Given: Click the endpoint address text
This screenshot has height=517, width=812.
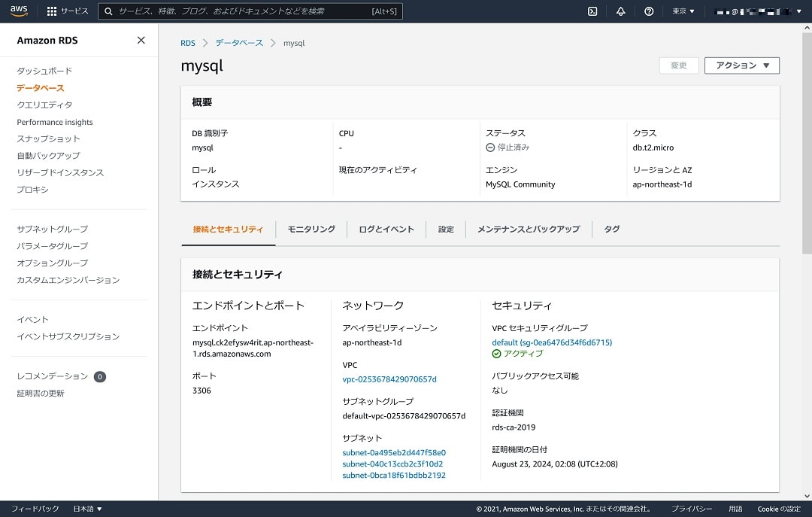Looking at the screenshot, I should coord(253,348).
